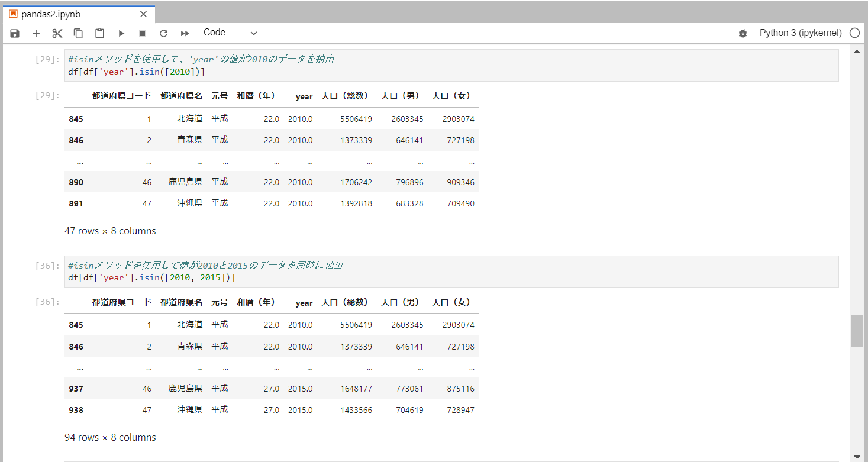This screenshot has width=868, height=462.
Task: Click the 47 rows × 8 columns text
Action: (x=110, y=231)
